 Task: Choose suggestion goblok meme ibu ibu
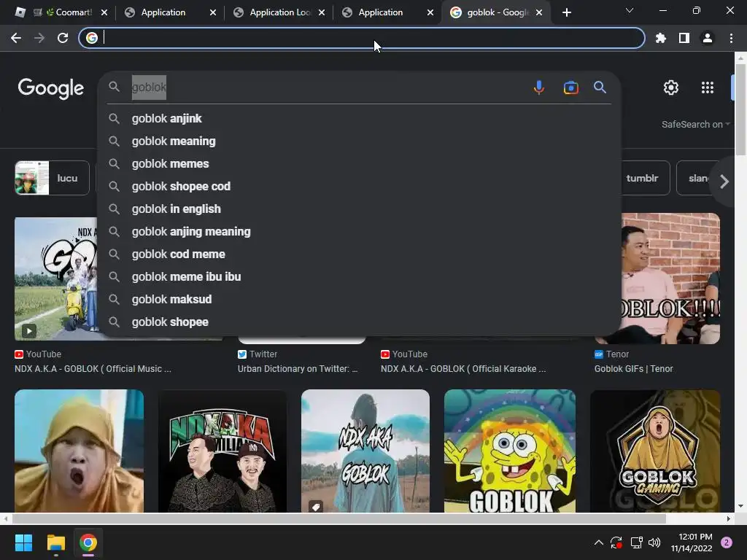pyautogui.click(x=359, y=277)
